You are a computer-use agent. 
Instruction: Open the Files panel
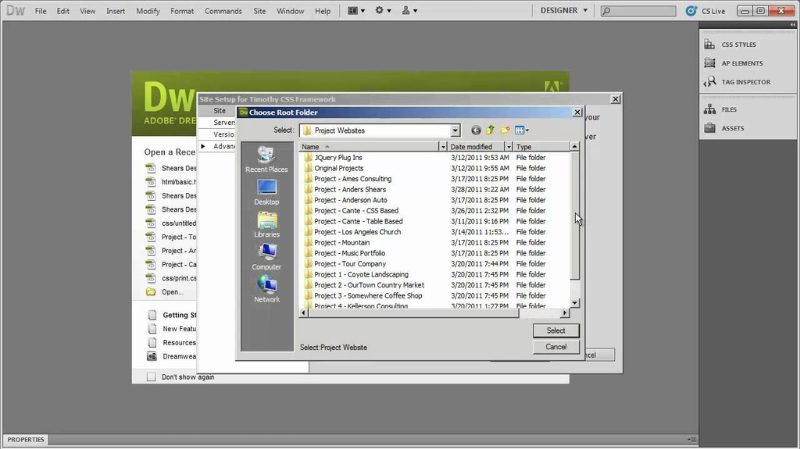point(729,110)
